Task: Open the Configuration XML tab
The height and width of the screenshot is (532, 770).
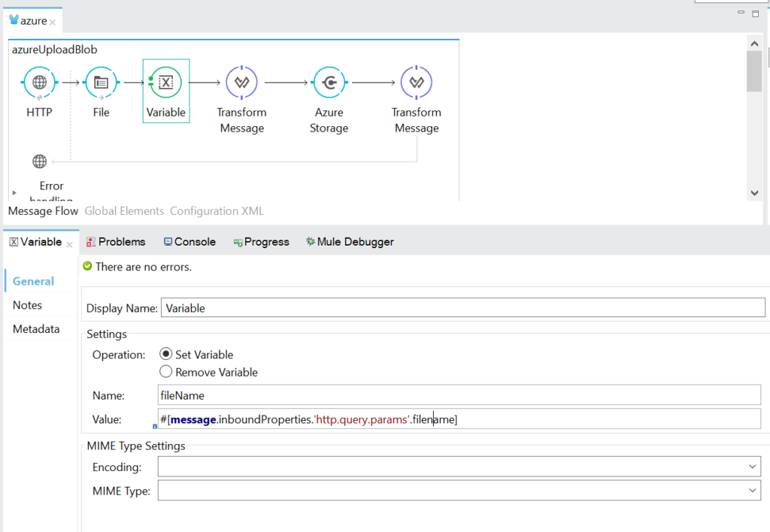Action: click(217, 211)
